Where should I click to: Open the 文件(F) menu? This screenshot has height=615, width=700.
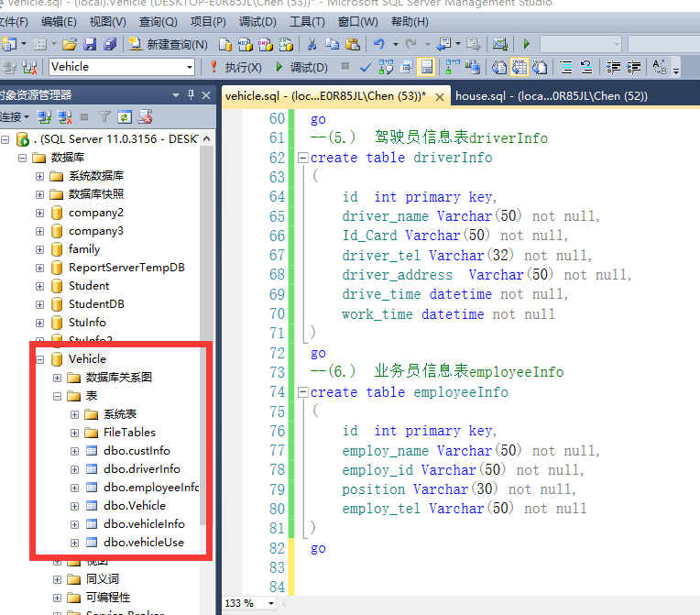click(x=14, y=22)
